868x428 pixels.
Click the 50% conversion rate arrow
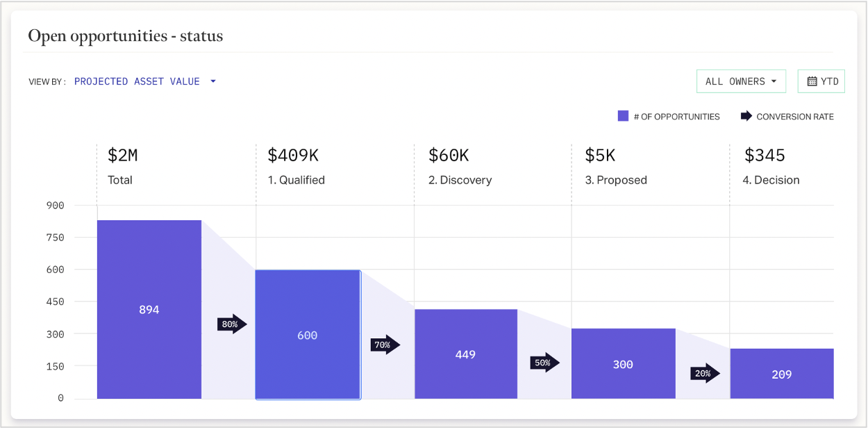[544, 363]
